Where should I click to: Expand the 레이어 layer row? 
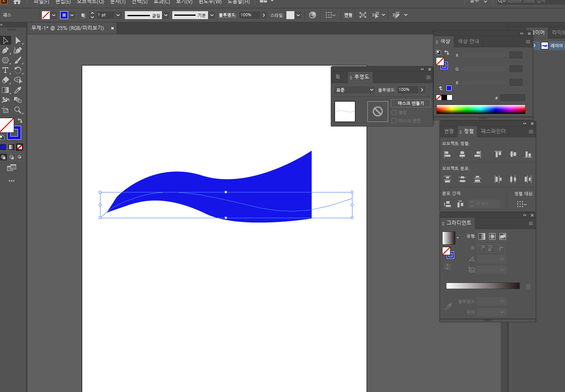tap(535, 46)
